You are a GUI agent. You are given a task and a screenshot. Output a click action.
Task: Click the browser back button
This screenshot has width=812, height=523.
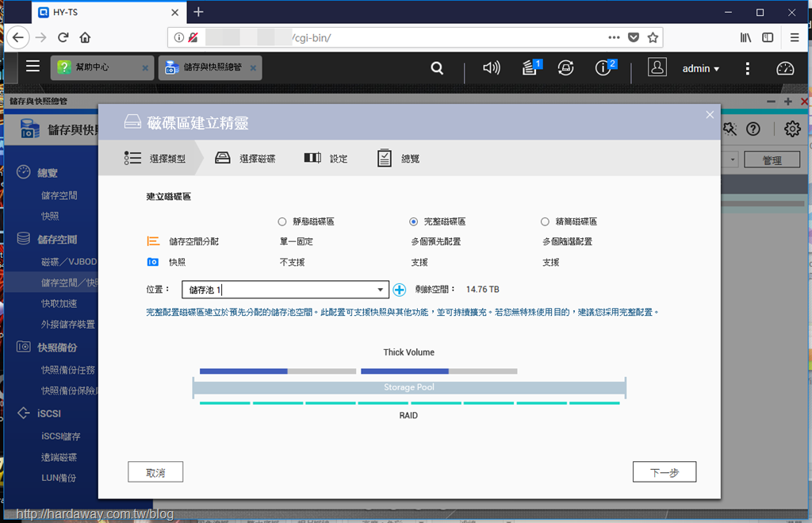point(18,37)
